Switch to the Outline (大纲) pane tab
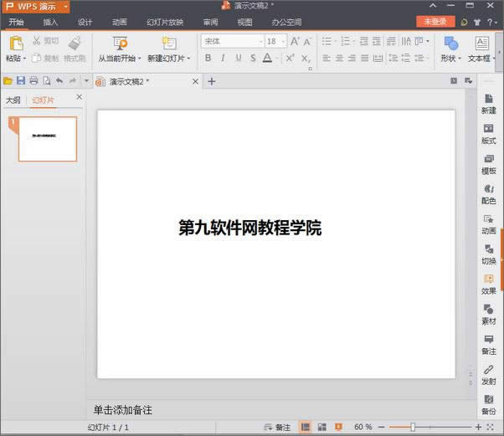Image resolution: width=504 pixels, height=436 pixels. pyautogui.click(x=13, y=100)
